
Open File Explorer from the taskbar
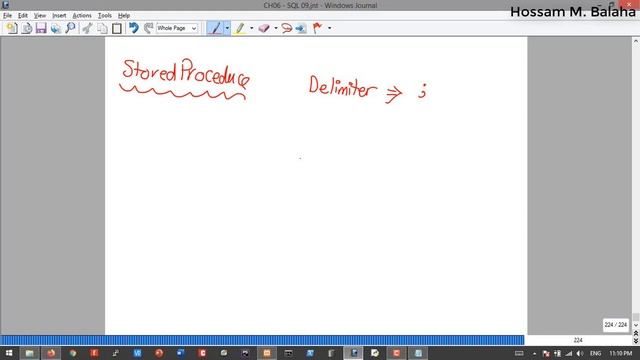(x=29, y=353)
